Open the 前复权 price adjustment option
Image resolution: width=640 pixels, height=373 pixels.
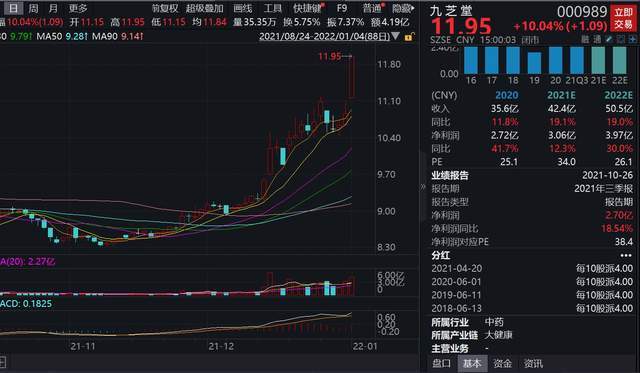(165, 8)
